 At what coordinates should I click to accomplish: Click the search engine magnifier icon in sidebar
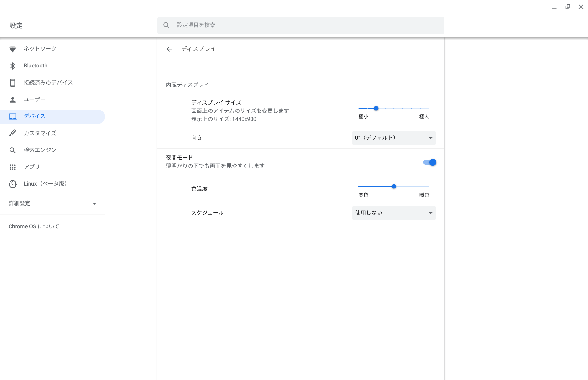(x=13, y=150)
